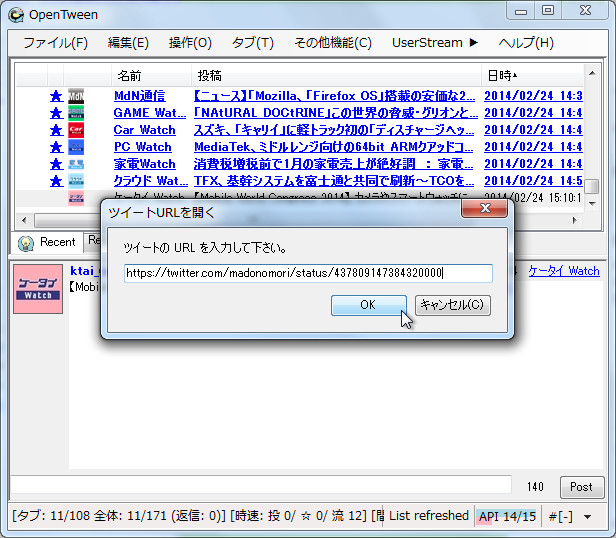Click the star icon beside 家電Watch

pos(56,164)
